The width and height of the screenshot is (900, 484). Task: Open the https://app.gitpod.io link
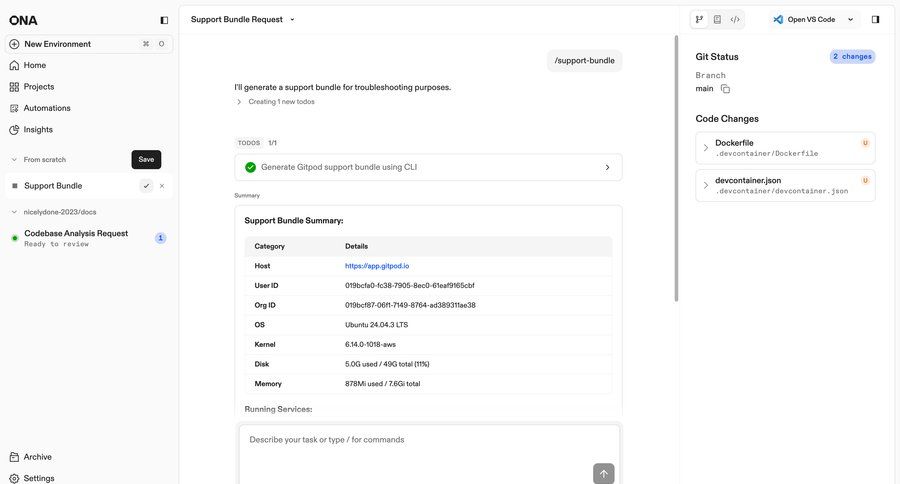pyautogui.click(x=377, y=266)
